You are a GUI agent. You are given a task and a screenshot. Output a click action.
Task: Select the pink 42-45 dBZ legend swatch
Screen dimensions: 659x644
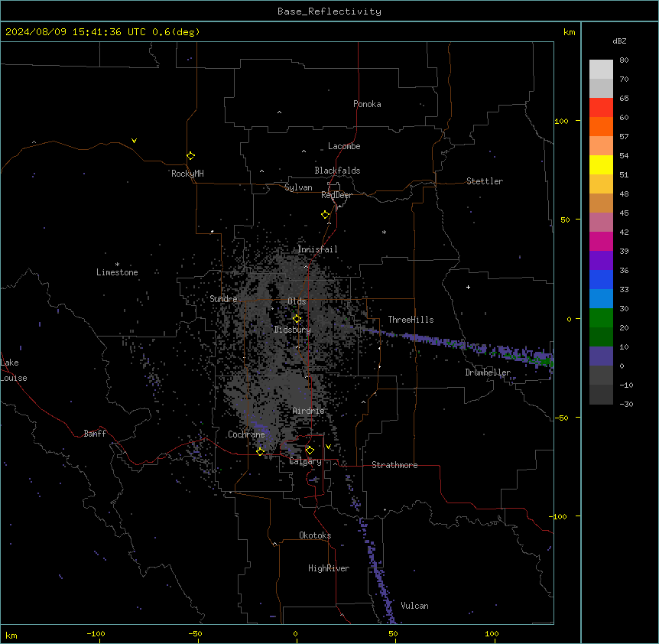point(601,223)
